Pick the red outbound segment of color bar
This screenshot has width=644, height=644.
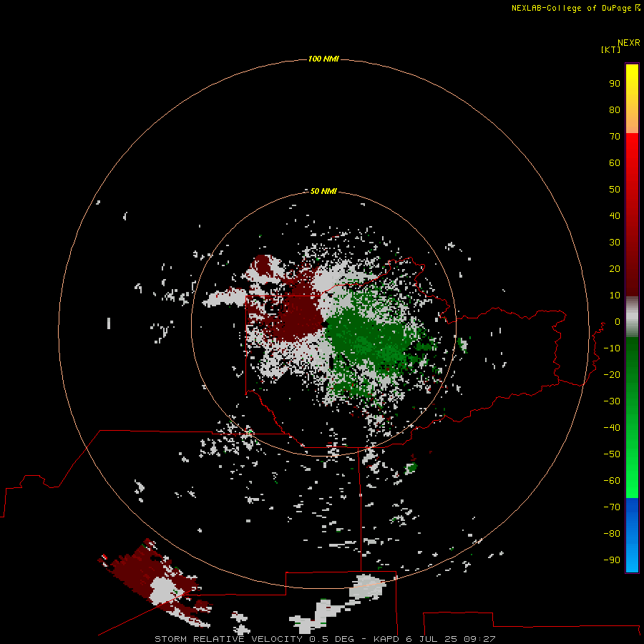point(632,215)
